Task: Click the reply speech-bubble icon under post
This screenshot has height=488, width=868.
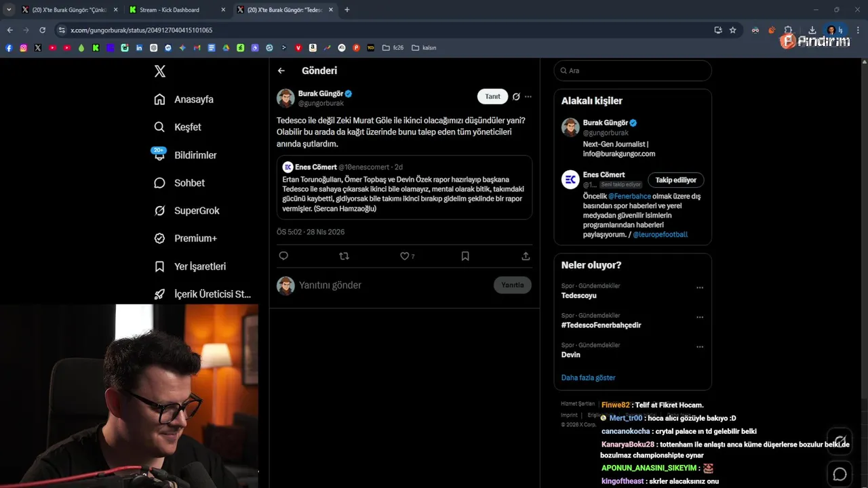Action: point(283,256)
